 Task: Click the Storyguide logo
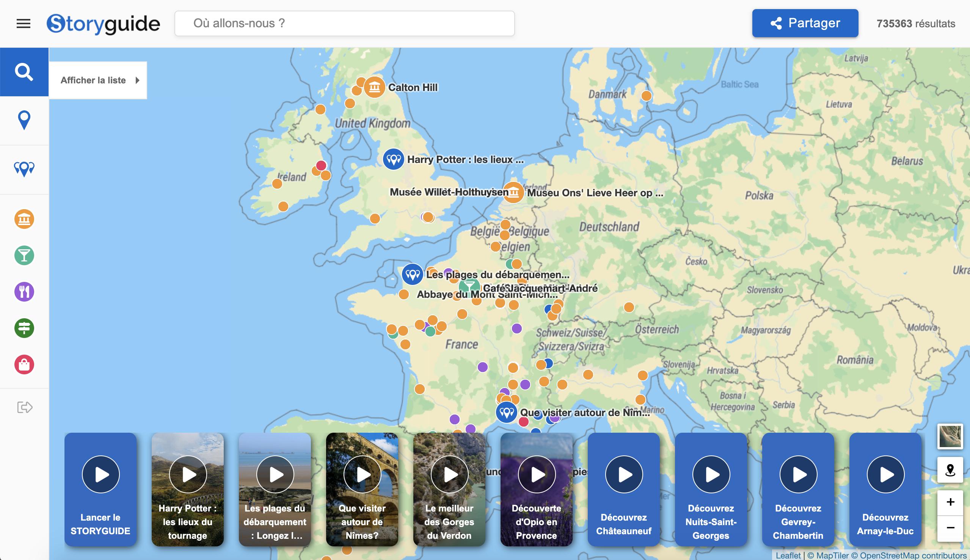tap(103, 24)
